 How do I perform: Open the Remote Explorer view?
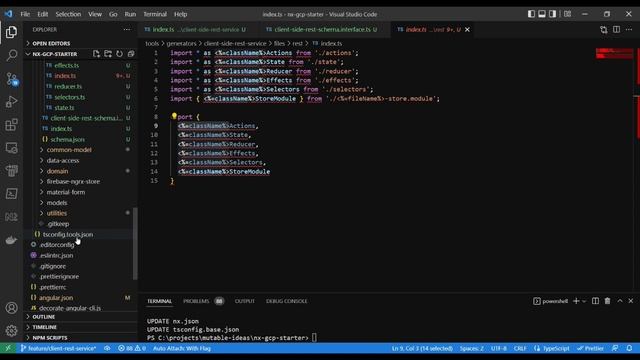click(x=11, y=147)
